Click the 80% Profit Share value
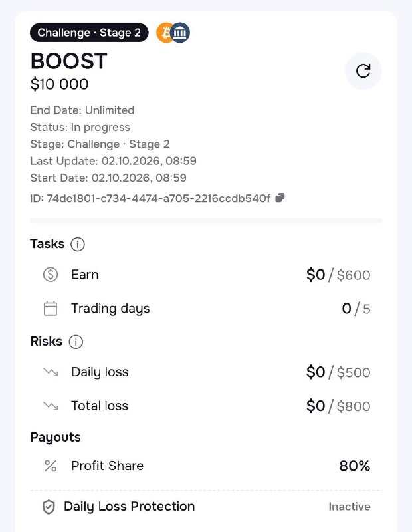 355,466
